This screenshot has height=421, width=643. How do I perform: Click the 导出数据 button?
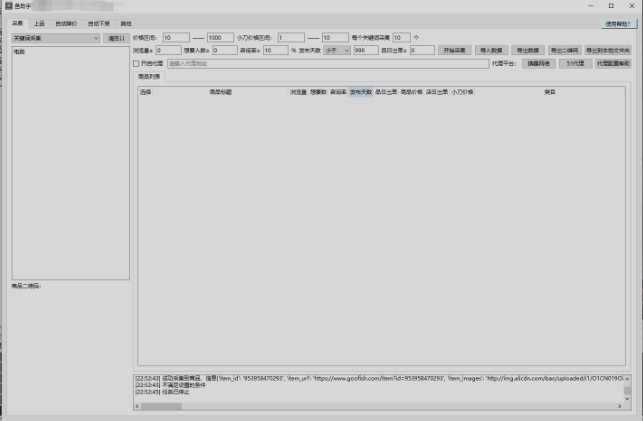(x=527, y=50)
